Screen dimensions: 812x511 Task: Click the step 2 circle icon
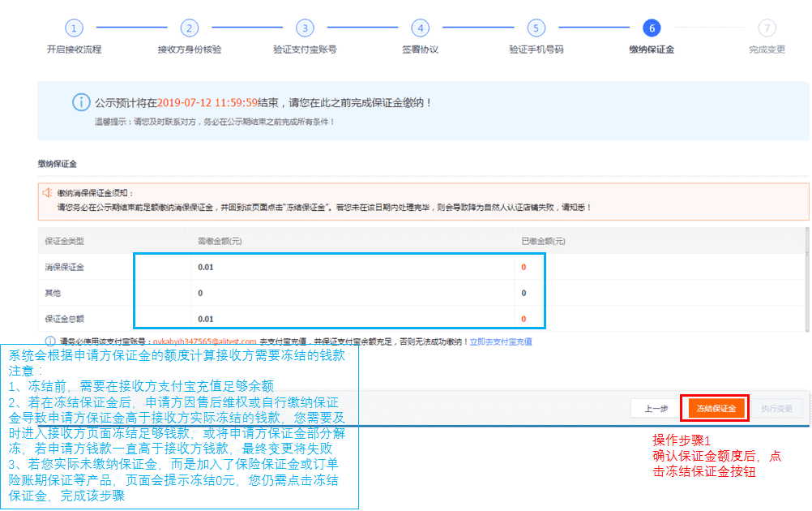(x=189, y=28)
